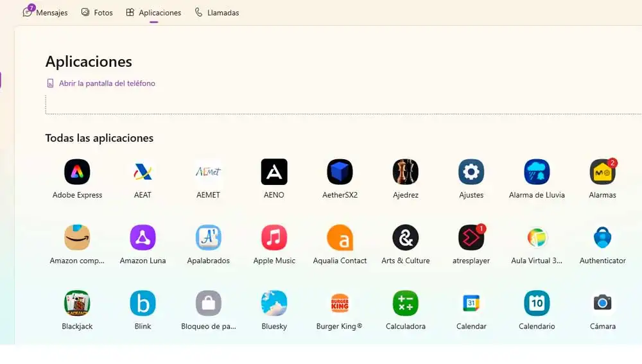Start the Ajedrez chess app
This screenshot has height=364, width=642.
pyautogui.click(x=405, y=172)
